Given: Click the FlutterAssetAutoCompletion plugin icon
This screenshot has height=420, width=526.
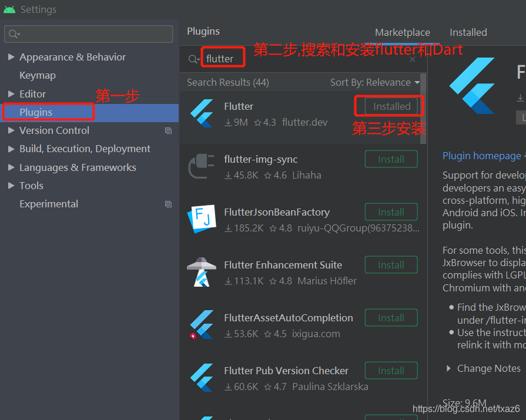Looking at the screenshot, I should click(202, 325).
